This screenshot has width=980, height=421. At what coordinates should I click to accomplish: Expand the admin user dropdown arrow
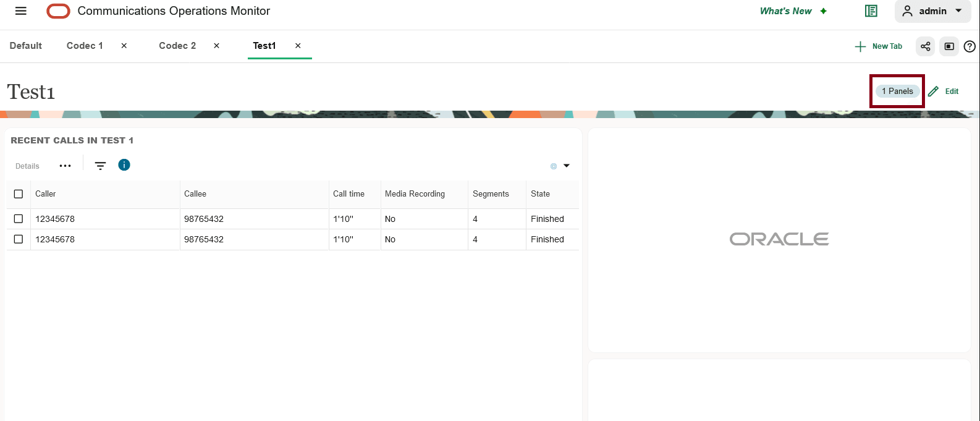click(959, 11)
